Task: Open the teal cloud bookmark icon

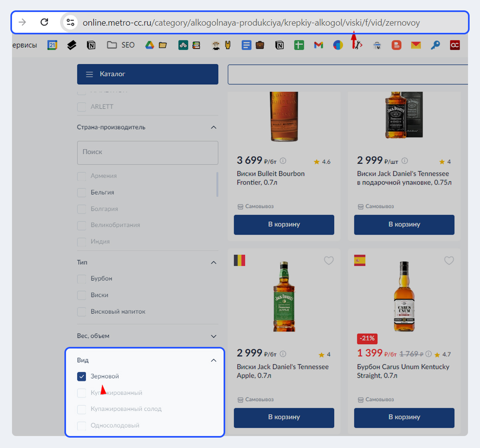Action: pyautogui.click(x=183, y=45)
